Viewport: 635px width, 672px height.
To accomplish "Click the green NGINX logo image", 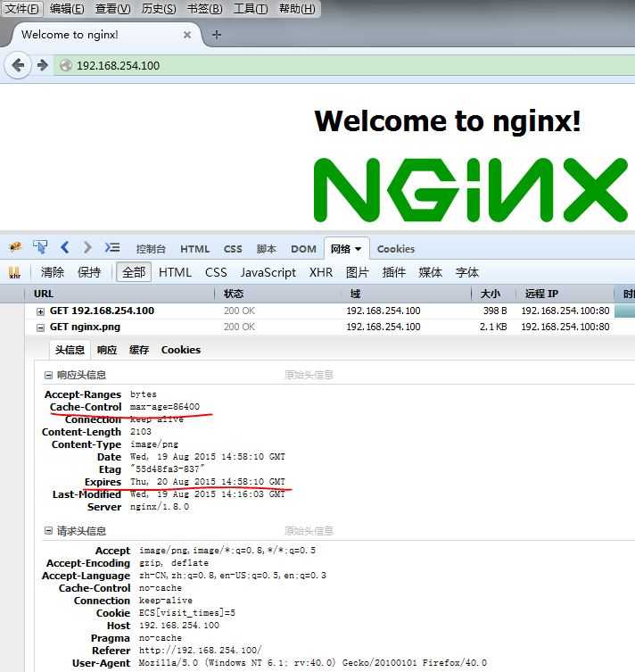I will [x=470, y=190].
